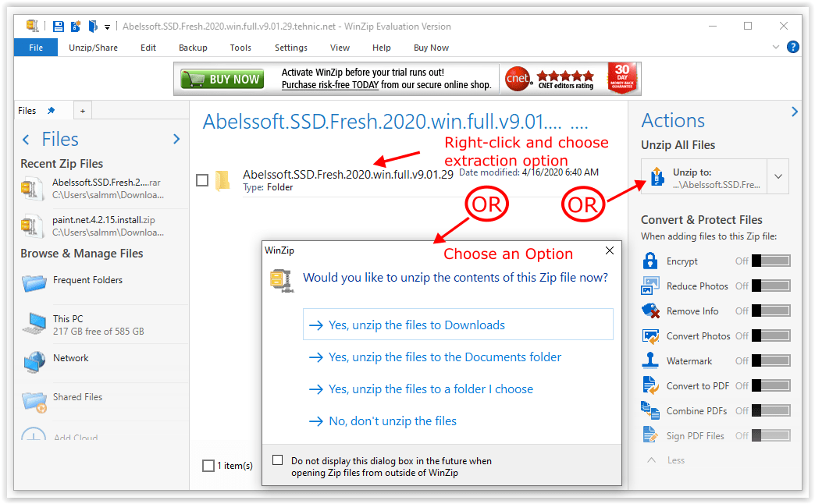Navigate back with left chevron beside Files
The width and height of the screenshot is (815, 504).
point(26,139)
